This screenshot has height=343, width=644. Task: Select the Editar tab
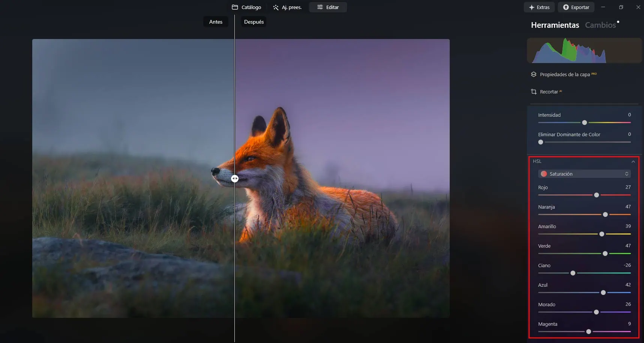tap(328, 7)
